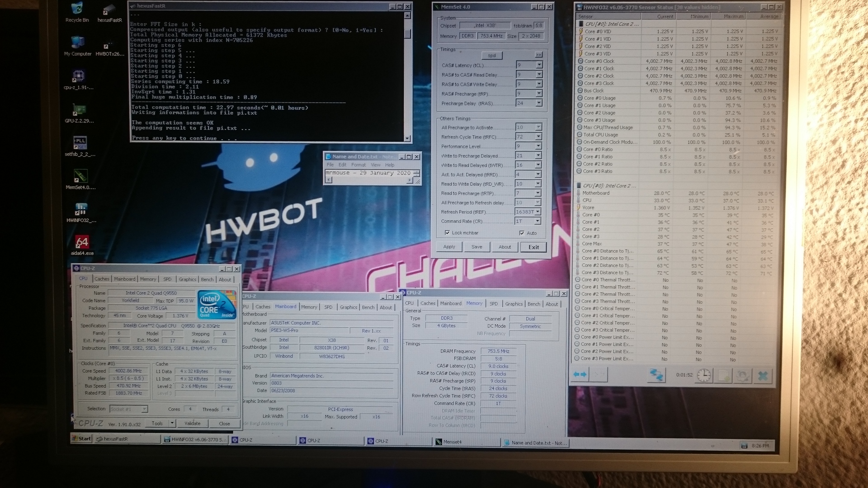Click Validate button in CPU-Z
The width and height of the screenshot is (868, 488).
192,423
